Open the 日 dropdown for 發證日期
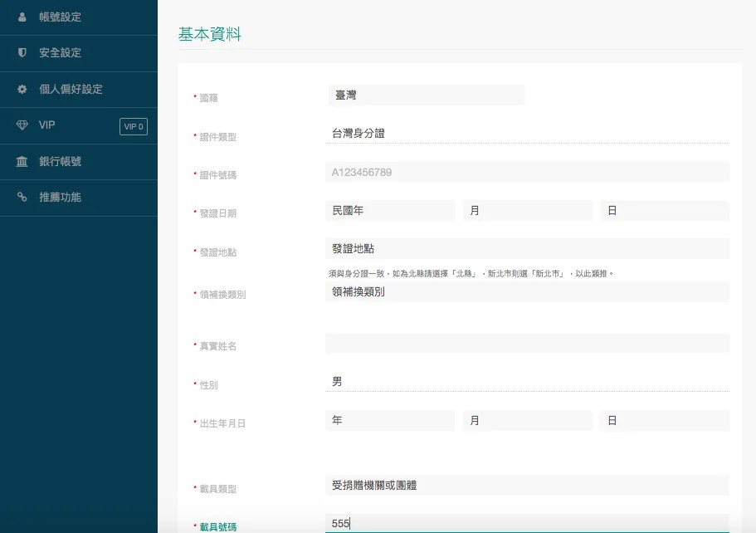This screenshot has height=533, width=756. [665, 210]
